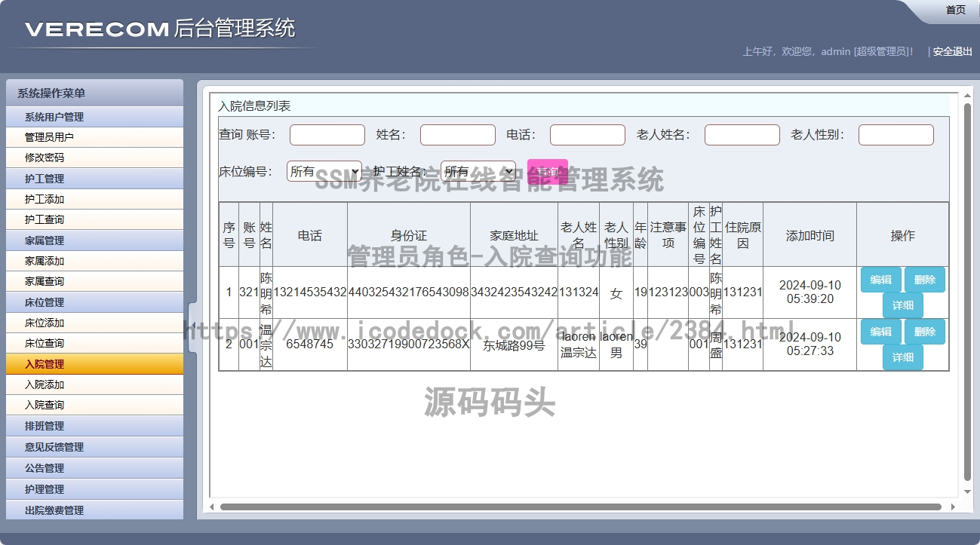Open the 床位编号 dropdown

click(x=324, y=171)
